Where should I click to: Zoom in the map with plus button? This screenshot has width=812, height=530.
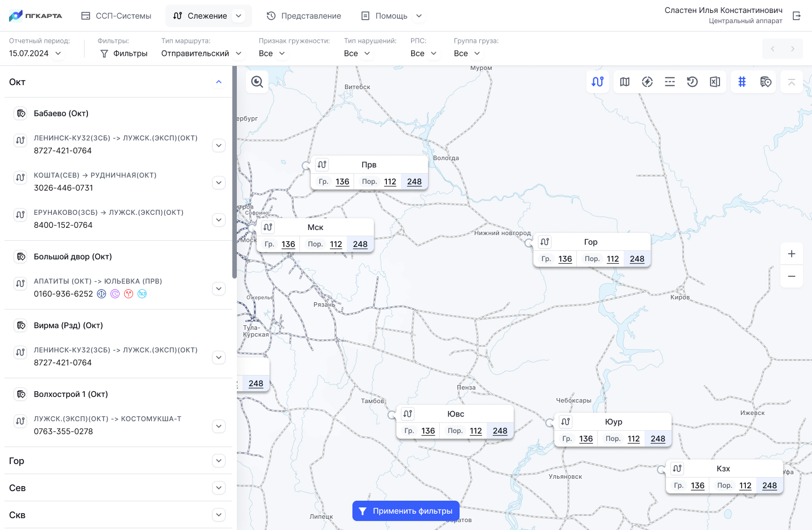coord(792,254)
